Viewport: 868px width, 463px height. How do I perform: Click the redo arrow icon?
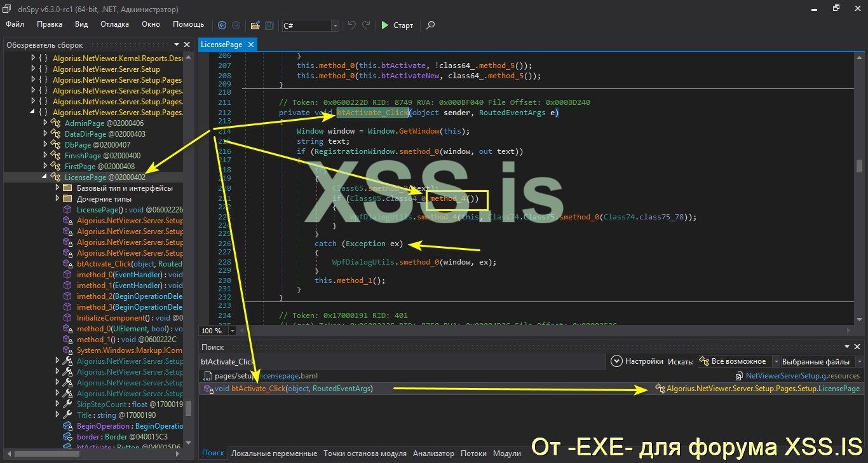[366, 25]
